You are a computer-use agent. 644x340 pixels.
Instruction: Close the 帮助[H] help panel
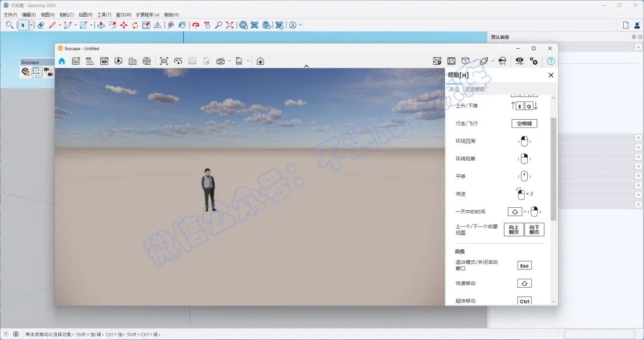tap(551, 75)
